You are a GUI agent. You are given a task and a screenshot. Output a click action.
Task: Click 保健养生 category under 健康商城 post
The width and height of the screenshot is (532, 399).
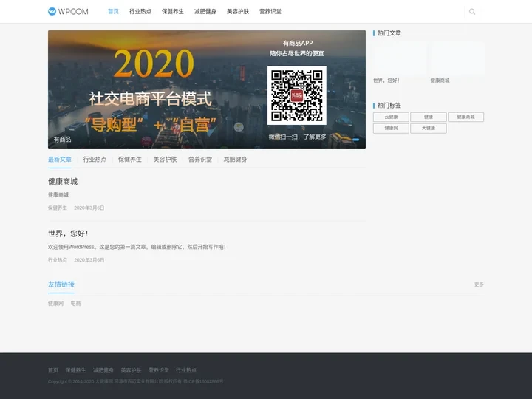point(58,208)
